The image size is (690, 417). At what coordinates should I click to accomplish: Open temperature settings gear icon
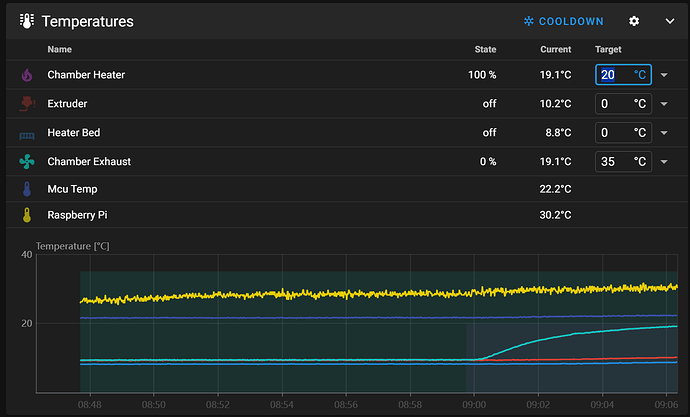[634, 21]
